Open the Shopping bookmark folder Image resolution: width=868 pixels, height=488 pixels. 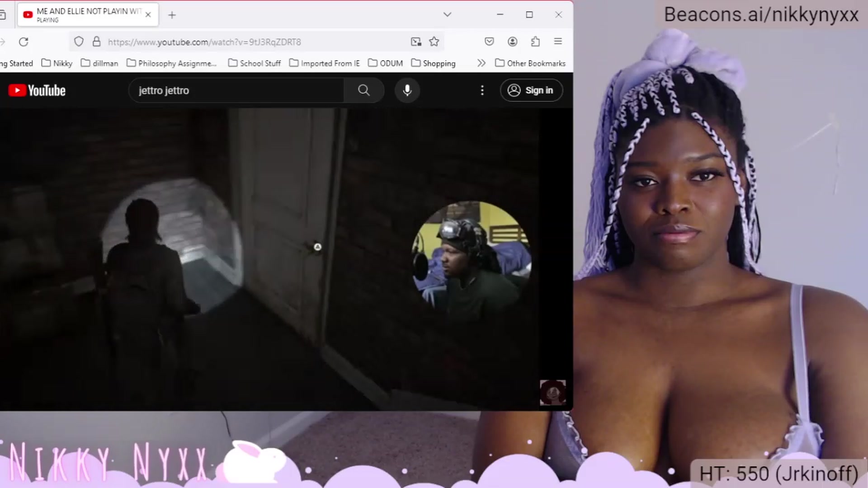click(433, 63)
